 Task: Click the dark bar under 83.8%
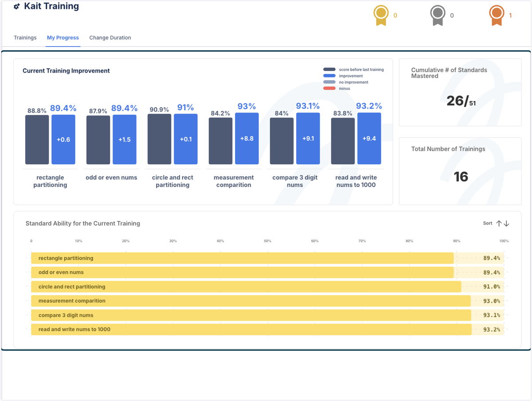coord(343,141)
